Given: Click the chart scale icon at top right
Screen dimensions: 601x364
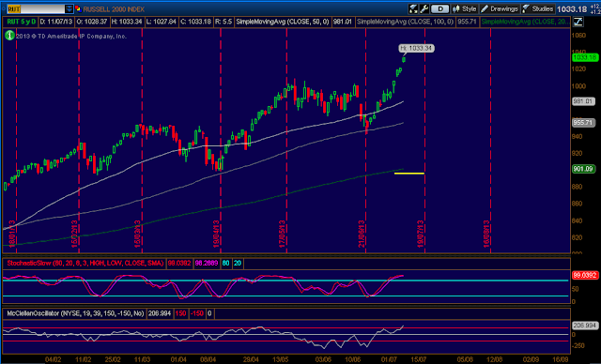Looking at the screenshot, I should point(578,22).
